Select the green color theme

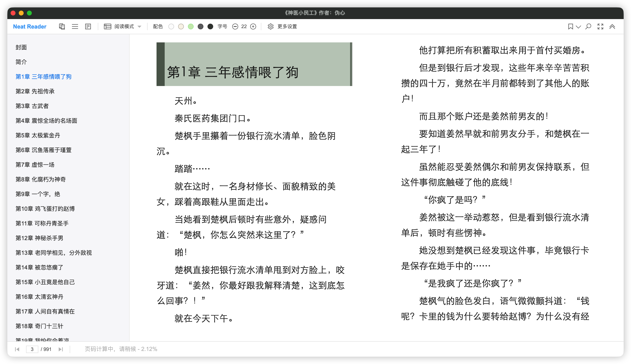[x=191, y=26]
